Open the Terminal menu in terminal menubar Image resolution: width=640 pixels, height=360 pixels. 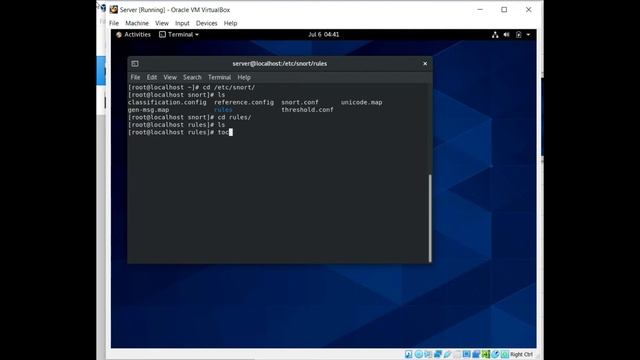[220, 77]
